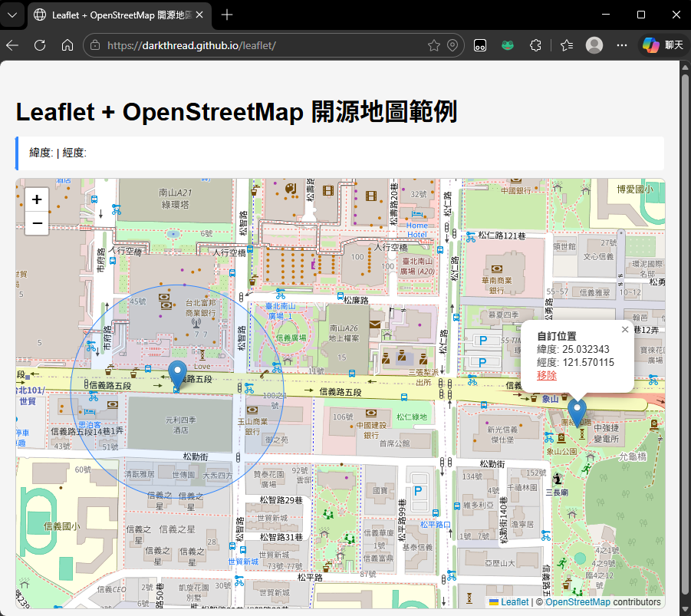Image resolution: width=691 pixels, height=616 pixels.
Task: Open the browser settings ellipsis menu
Action: pos(622,45)
